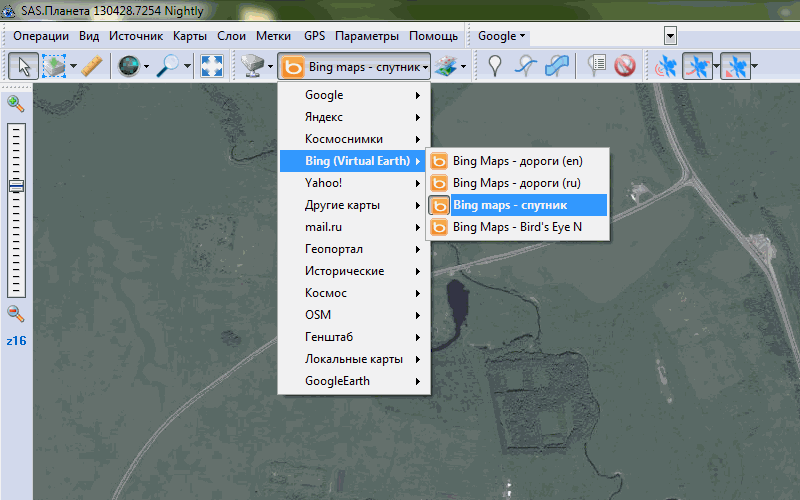This screenshot has width=800, height=500.
Task: Click the fullscreen expand arrows icon
Action: 211,67
